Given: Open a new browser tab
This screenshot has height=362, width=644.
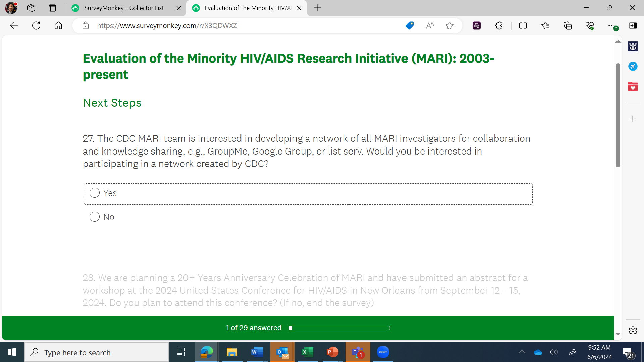Looking at the screenshot, I should 318,8.
